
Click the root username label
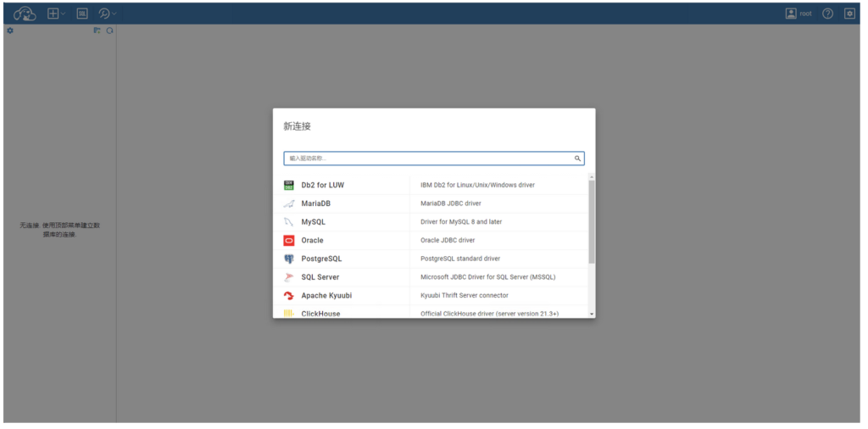[805, 14]
